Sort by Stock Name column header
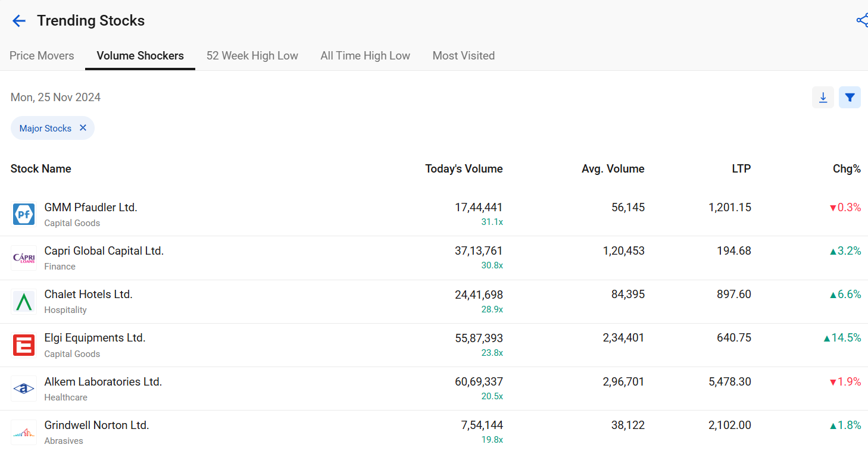 [x=40, y=168]
